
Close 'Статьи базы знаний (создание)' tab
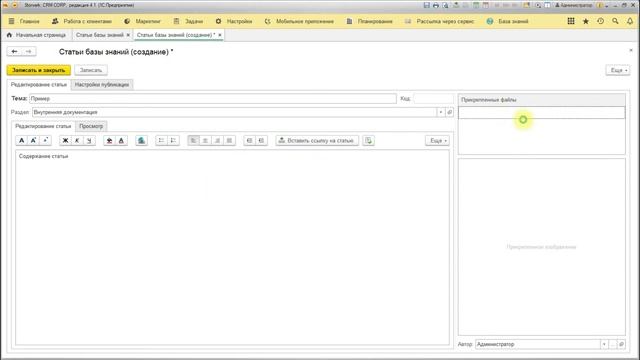tap(220, 35)
